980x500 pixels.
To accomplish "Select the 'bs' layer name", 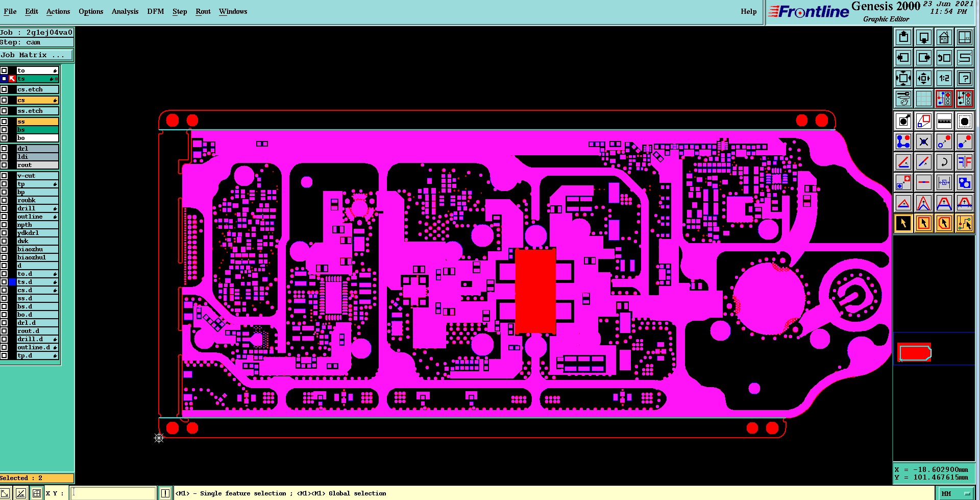I will pyautogui.click(x=37, y=130).
